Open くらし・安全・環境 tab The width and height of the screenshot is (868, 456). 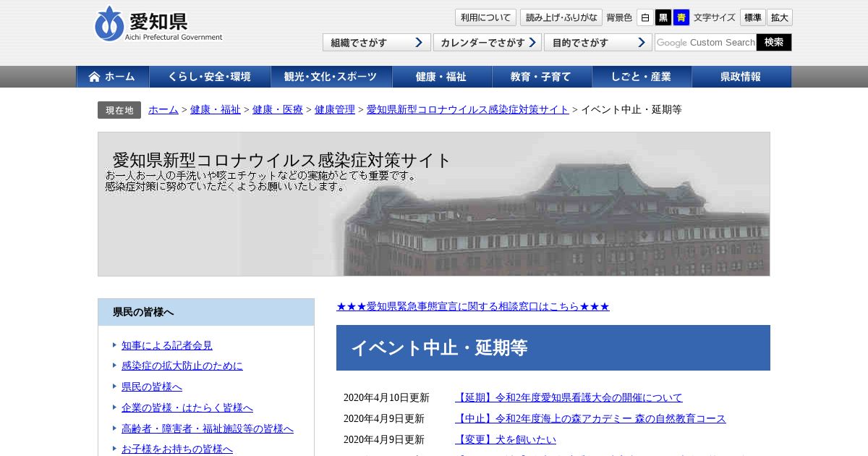210,77
